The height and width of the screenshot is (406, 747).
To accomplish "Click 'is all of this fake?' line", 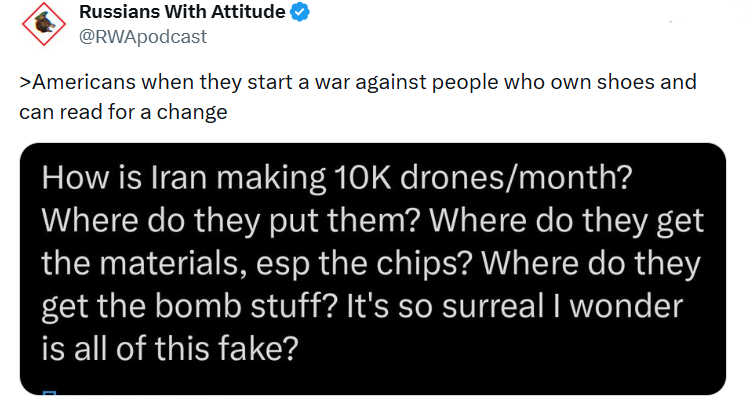I will click(x=170, y=349).
